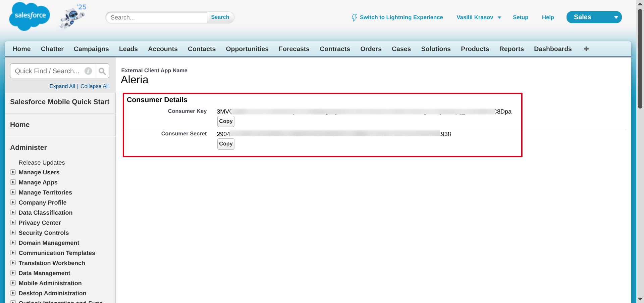644x303 pixels.
Task: Open Release Updates in sidebar
Action: point(42,163)
